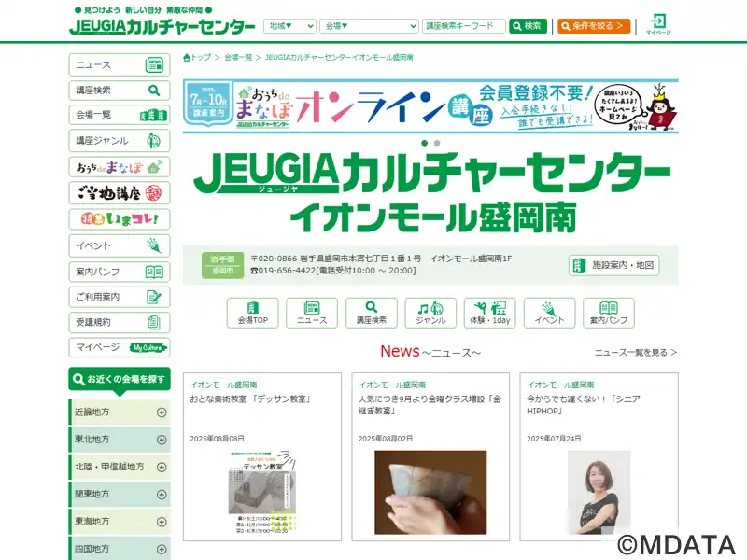Image resolution: width=747 pixels, height=560 pixels.
Task: Open the いまコレ! sidebar banner
Action: pyautogui.click(x=120, y=219)
